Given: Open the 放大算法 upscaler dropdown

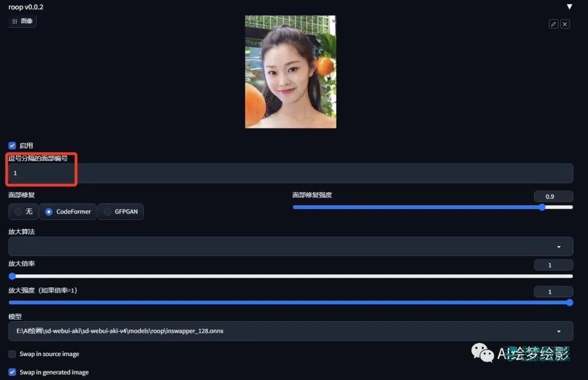Looking at the screenshot, I should click(x=290, y=247).
